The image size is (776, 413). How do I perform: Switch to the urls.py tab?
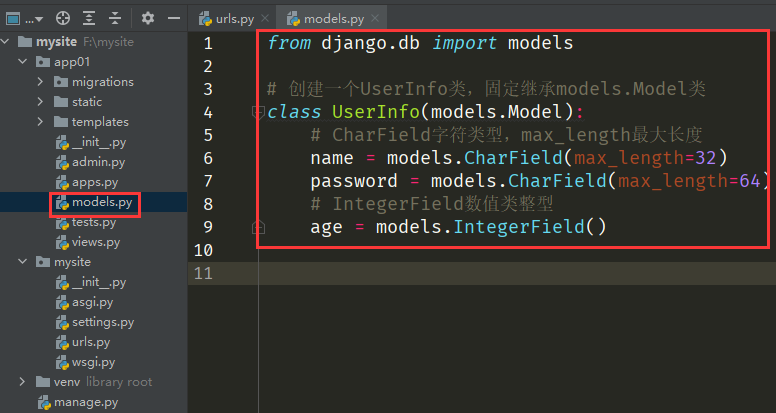[x=232, y=19]
